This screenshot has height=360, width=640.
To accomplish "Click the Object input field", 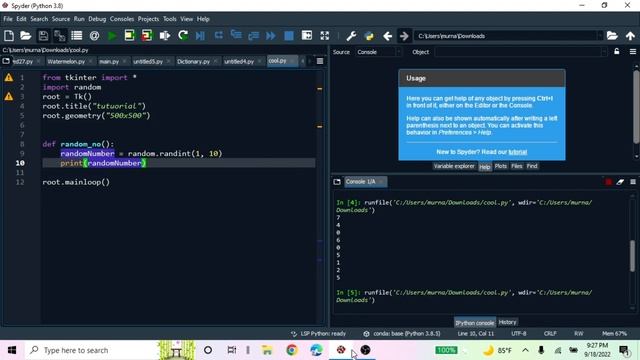I will click(520, 52).
